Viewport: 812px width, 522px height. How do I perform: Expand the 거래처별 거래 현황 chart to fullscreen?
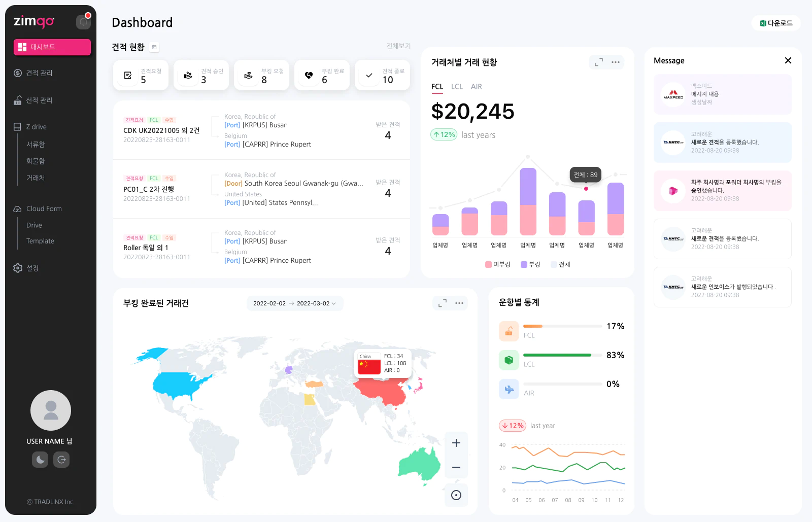coord(598,62)
